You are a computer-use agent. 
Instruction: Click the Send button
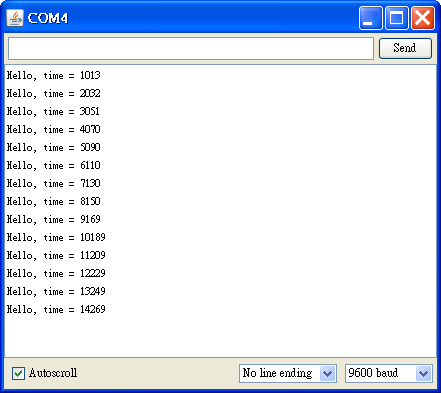coord(405,48)
